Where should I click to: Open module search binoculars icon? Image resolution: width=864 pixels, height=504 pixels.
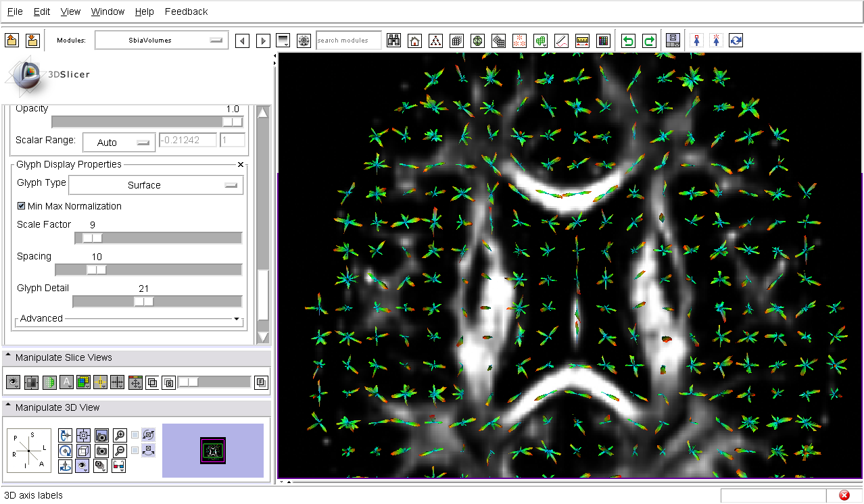pyautogui.click(x=393, y=41)
